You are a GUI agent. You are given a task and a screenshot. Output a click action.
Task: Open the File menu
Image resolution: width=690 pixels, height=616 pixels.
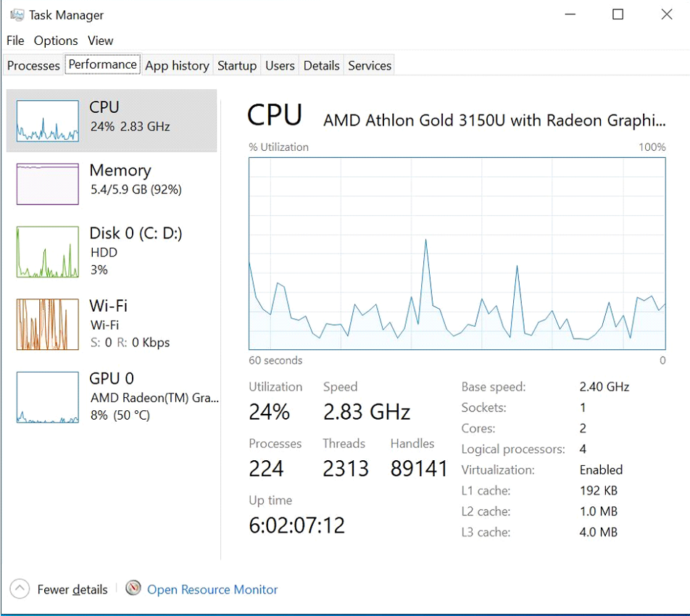click(15, 41)
